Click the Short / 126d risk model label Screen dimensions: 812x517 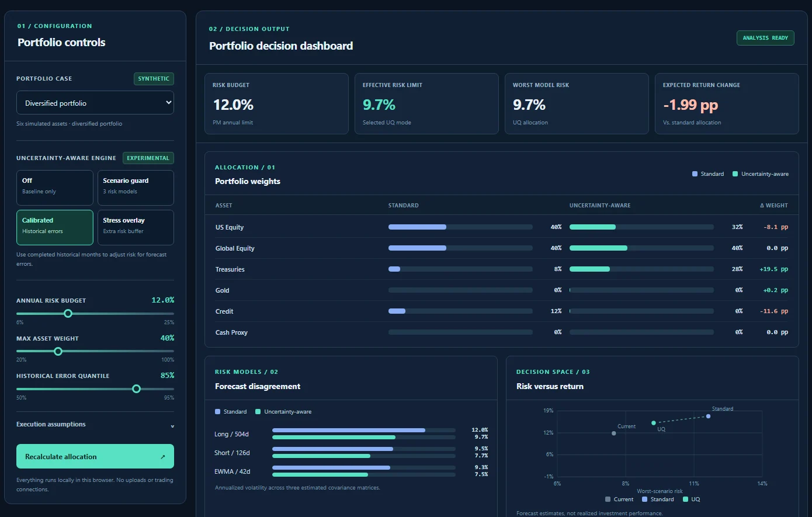click(232, 453)
